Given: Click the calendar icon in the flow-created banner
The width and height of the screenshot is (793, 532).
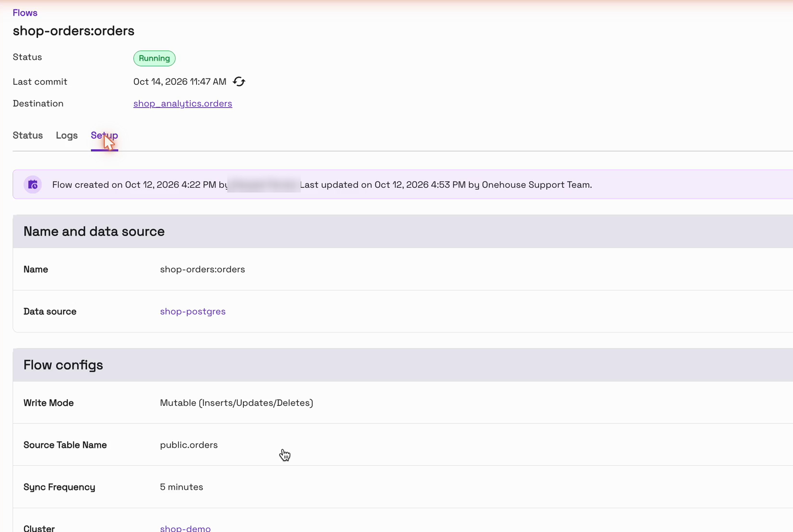Looking at the screenshot, I should pos(33,185).
